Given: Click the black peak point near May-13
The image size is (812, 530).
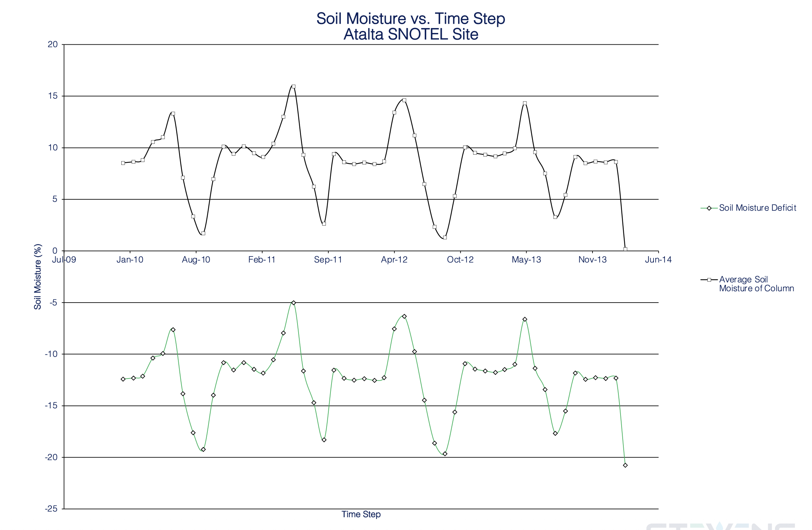Looking at the screenshot, I should pyautogui.click(x=525, y=103).
